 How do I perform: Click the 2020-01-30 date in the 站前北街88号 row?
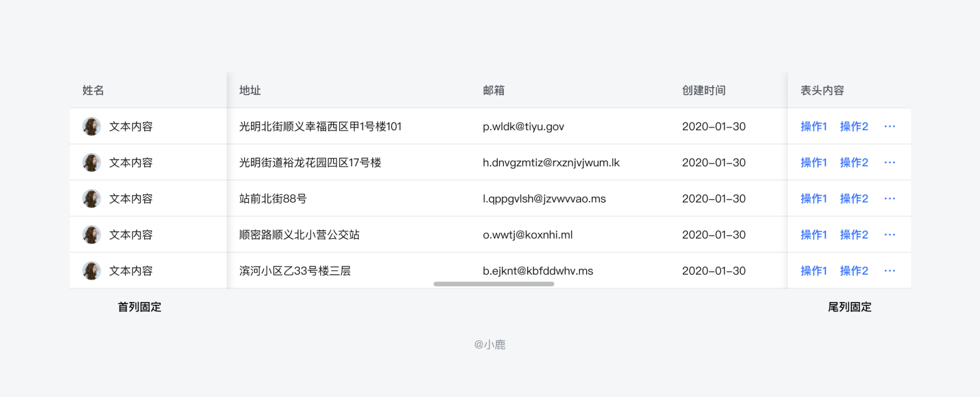click(x=713, y=198)
